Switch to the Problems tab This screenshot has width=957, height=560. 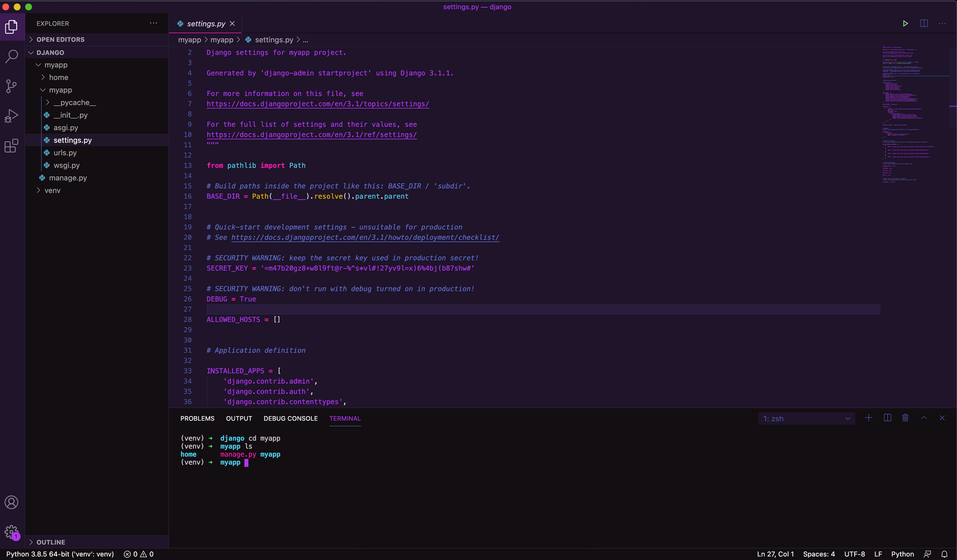197,418
